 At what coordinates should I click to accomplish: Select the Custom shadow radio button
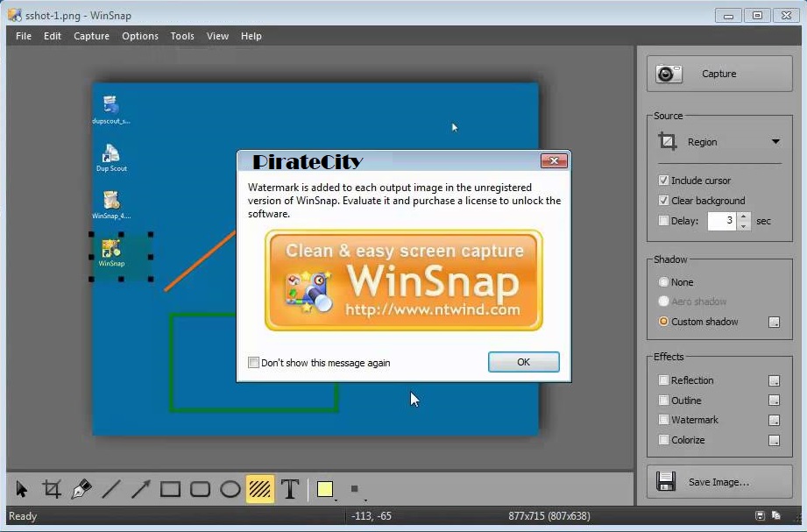pos(663,322)
